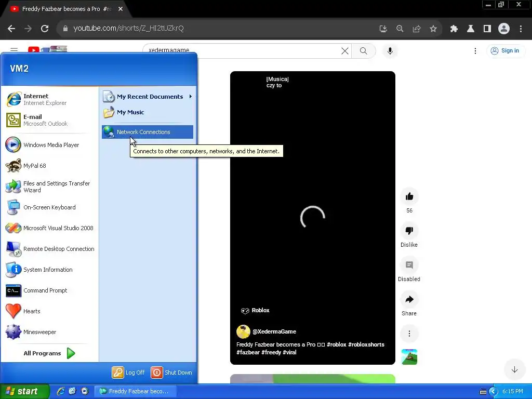Open Internet Explorer from Start menu
Viewport: 532px width, 399px height.
pyautogui.click(x=49, y=99)
